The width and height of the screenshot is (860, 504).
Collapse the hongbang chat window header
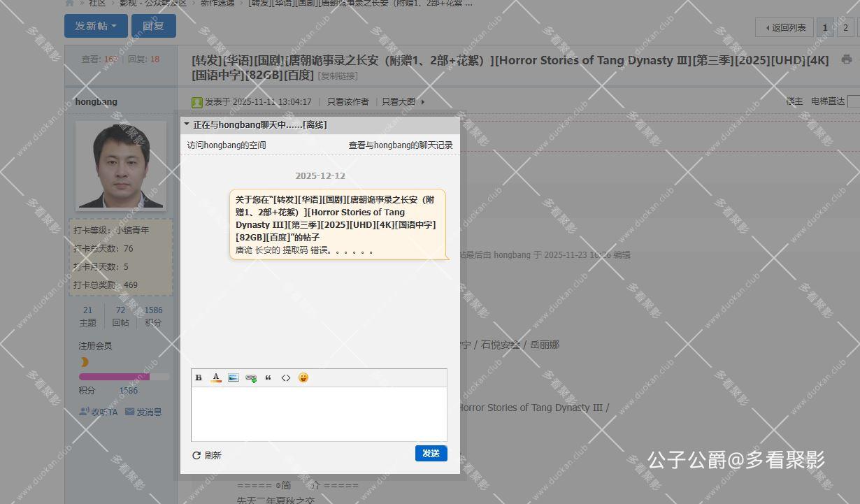pyautogui.click(x=187, y=124)
